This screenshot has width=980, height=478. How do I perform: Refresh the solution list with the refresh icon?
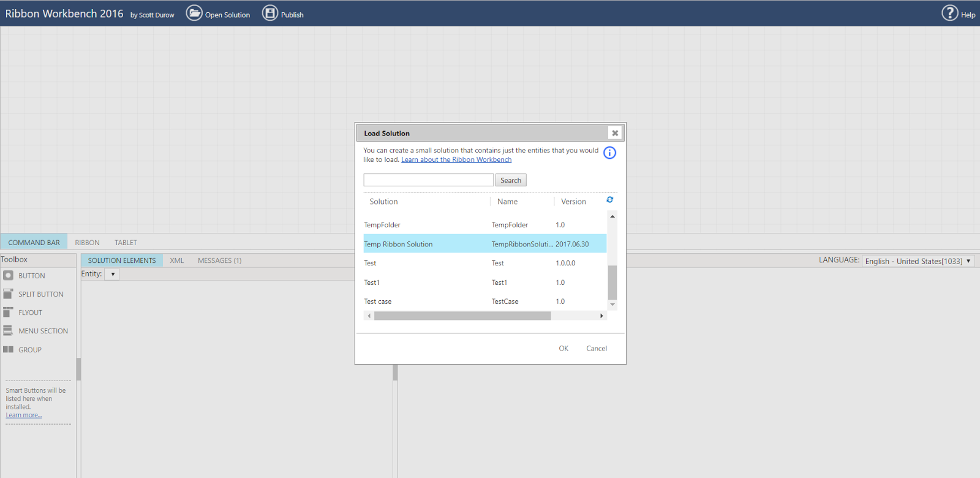(x=610, y=200)
